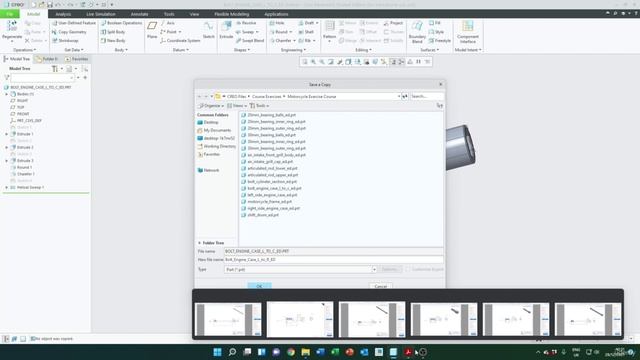640x360 pixels.
Task: Select Boolean Operations
Action: [121, 23]
